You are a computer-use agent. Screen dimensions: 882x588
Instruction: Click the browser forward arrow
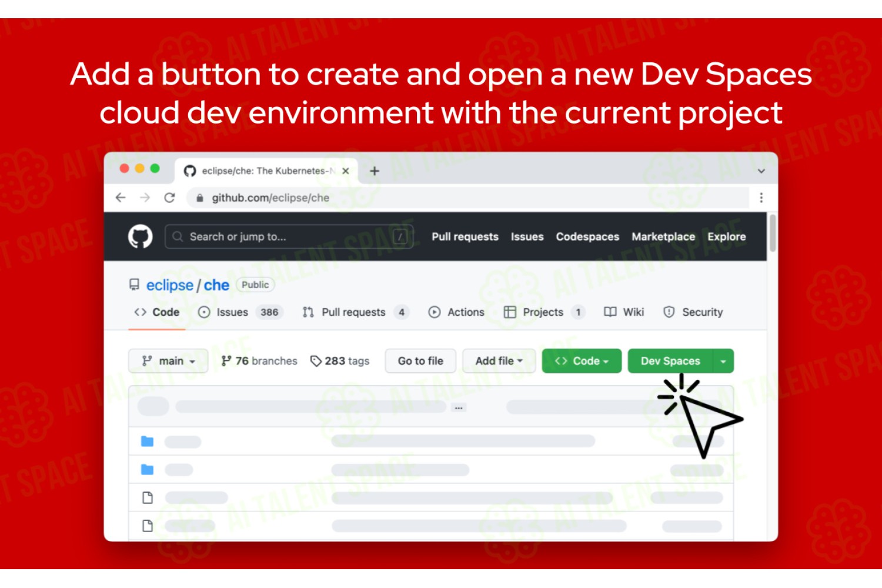[x=145, y=198]
